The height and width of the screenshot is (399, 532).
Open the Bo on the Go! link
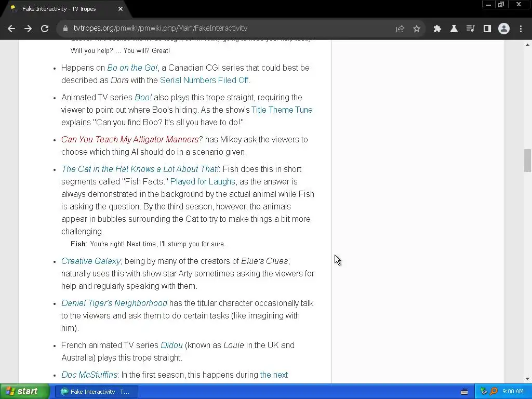click(x=132, y=68)
